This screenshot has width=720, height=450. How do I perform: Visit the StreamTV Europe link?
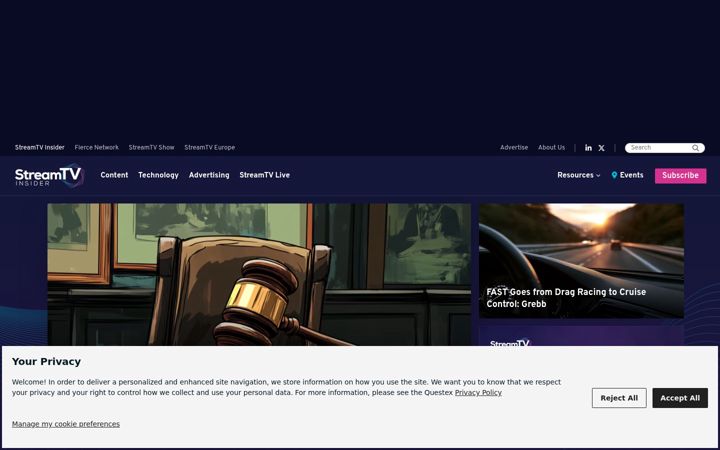(209, 147)
